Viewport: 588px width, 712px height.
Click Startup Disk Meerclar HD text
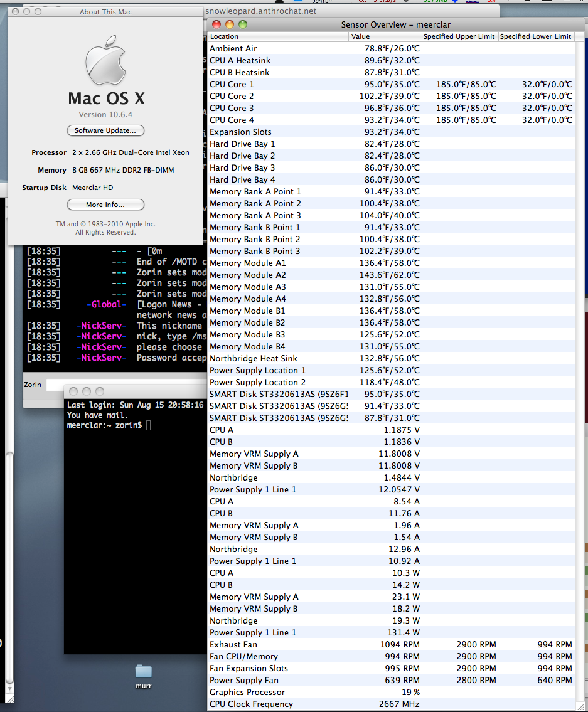click(67, 188)
